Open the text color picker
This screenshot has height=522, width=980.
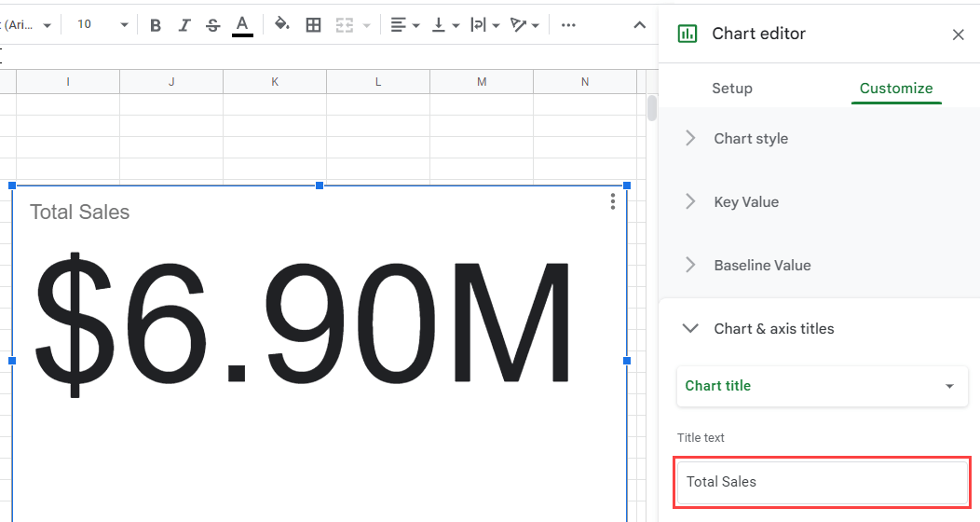[242, 25]
